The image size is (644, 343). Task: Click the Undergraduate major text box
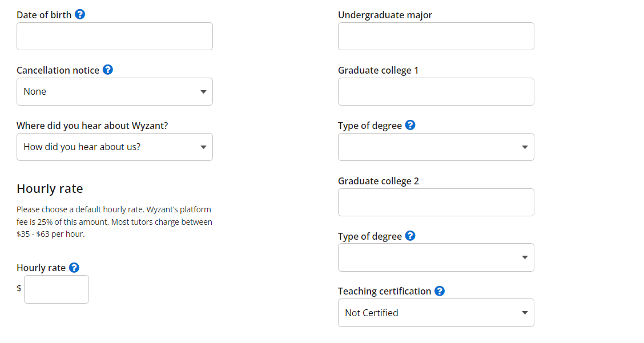pyautogui.click(x=436, y=37)
